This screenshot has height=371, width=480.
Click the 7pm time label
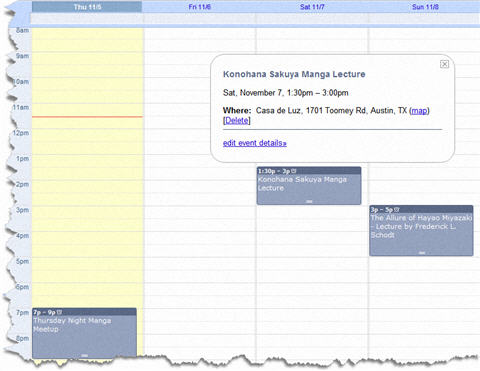22,313
